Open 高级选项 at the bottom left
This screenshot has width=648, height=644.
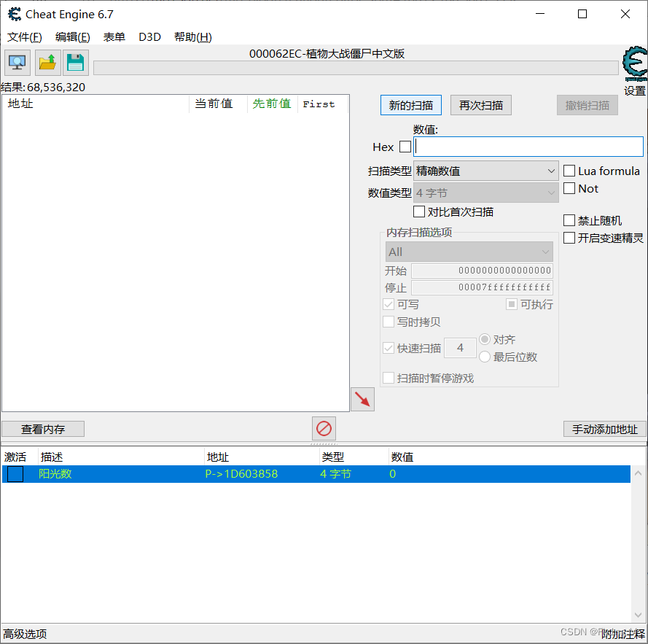(x=25, y=634)
